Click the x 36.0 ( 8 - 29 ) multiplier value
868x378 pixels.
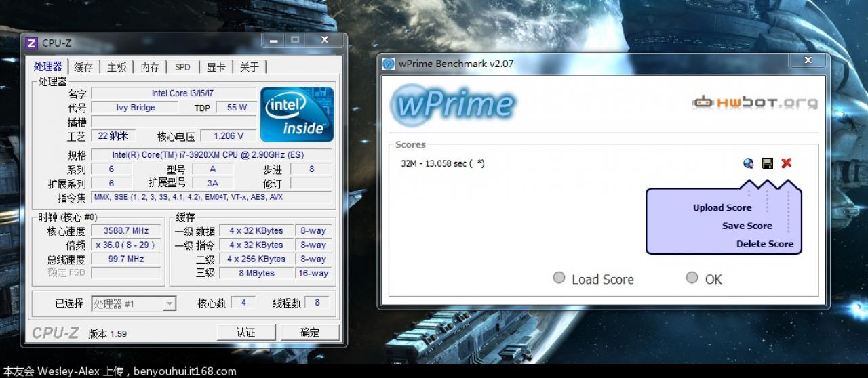pyautogui.click(x=125, y=245)
